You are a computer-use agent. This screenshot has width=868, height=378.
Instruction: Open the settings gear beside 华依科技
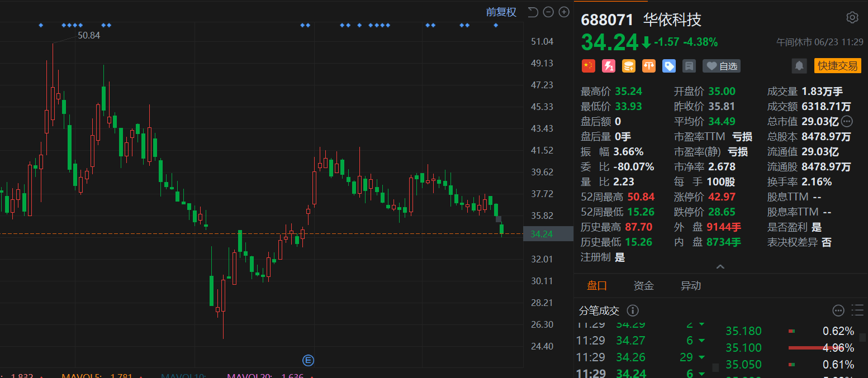(x=852, y=18)
